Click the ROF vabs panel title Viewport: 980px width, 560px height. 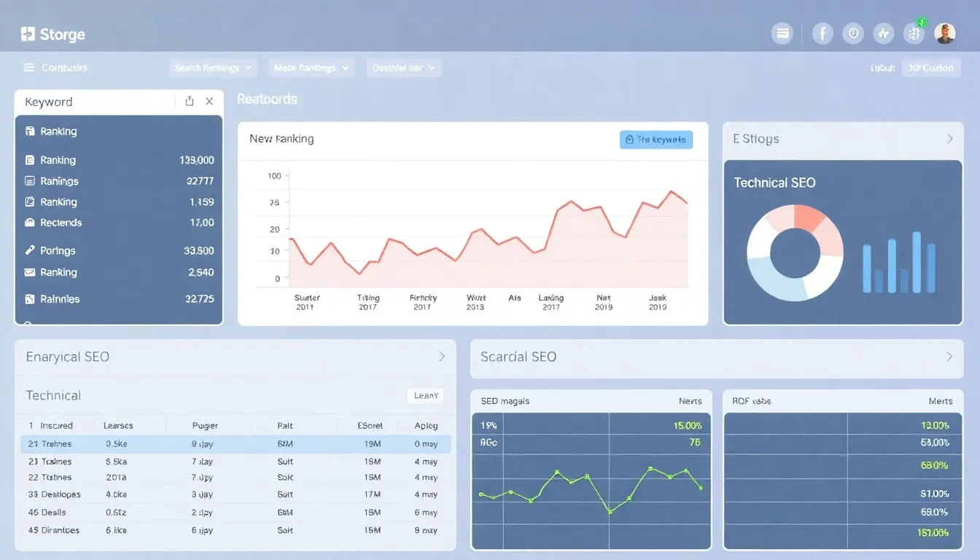click(752, 401)
